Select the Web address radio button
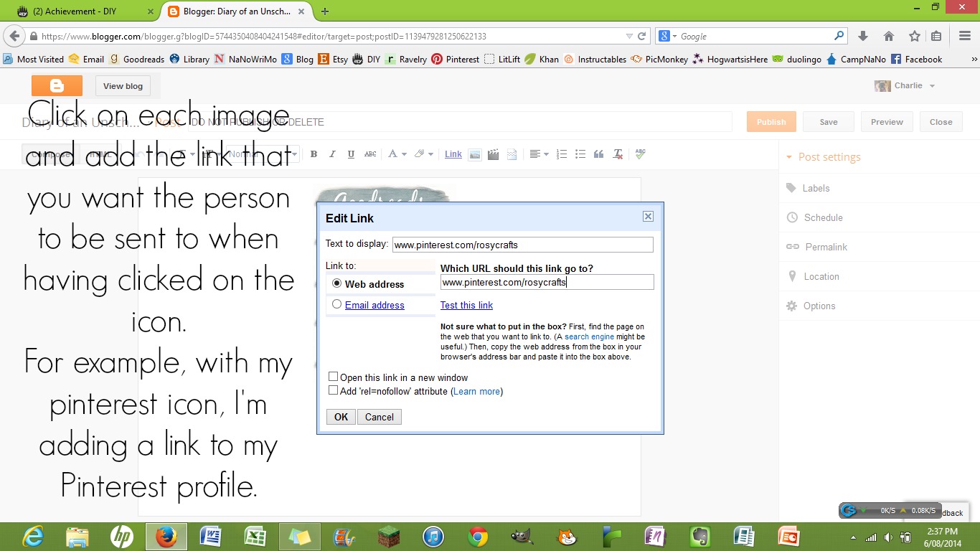 [337, 284]
